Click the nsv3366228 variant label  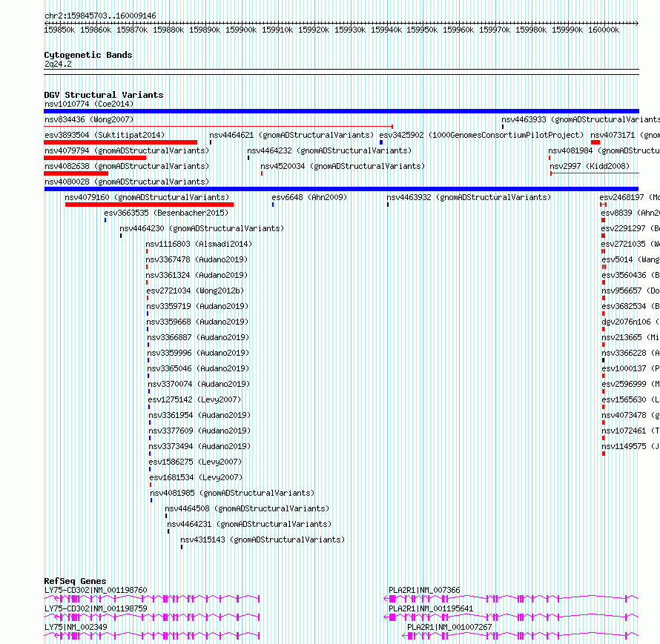630,353
